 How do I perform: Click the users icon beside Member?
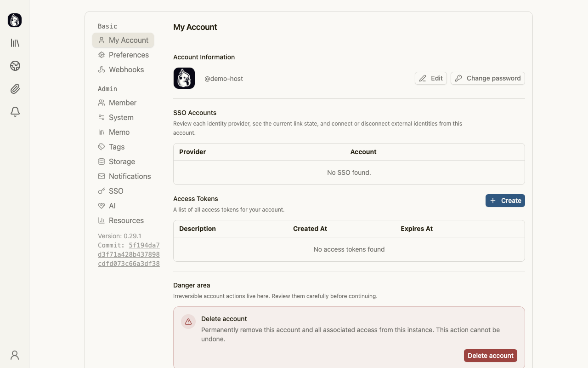102,103
